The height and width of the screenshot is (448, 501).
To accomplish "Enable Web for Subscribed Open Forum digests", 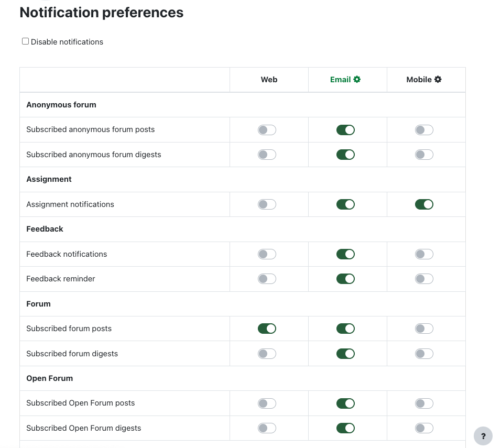I will tap(267, 428).
